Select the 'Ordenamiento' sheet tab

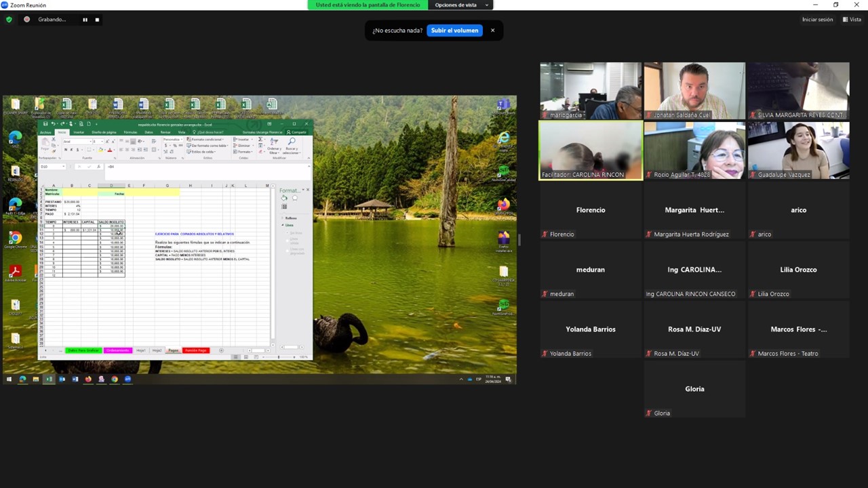(117, 350)
